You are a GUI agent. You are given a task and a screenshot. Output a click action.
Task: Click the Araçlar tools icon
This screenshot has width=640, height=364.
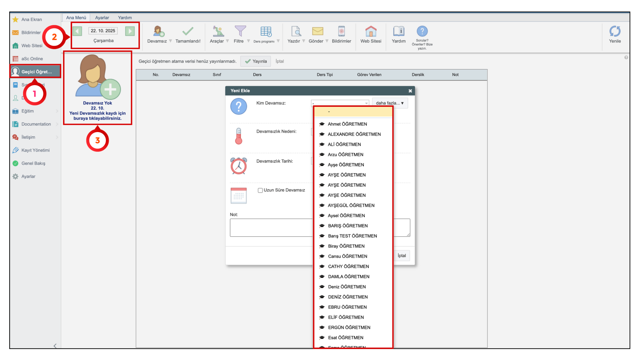[x=218, y=32]
